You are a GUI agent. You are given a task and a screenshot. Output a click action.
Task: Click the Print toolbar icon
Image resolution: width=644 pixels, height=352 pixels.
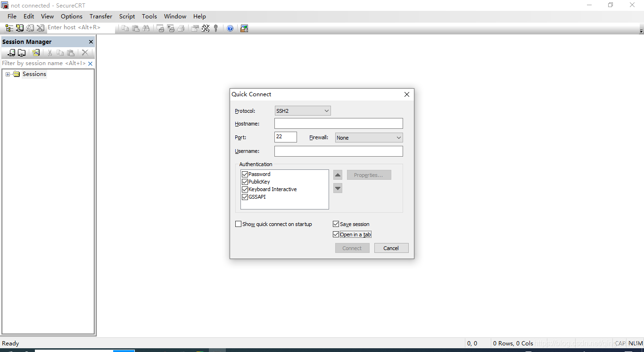tap(181, 28)
